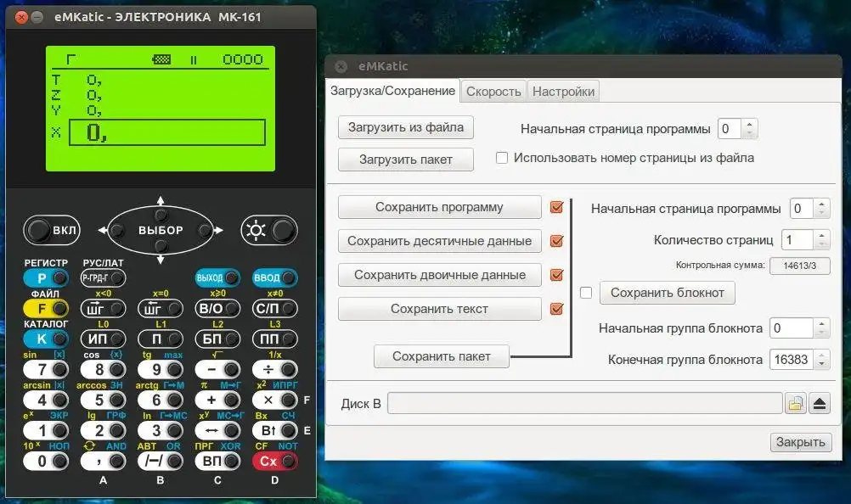
Task: Click the В/О calculator key
Action: click(217, 308)
